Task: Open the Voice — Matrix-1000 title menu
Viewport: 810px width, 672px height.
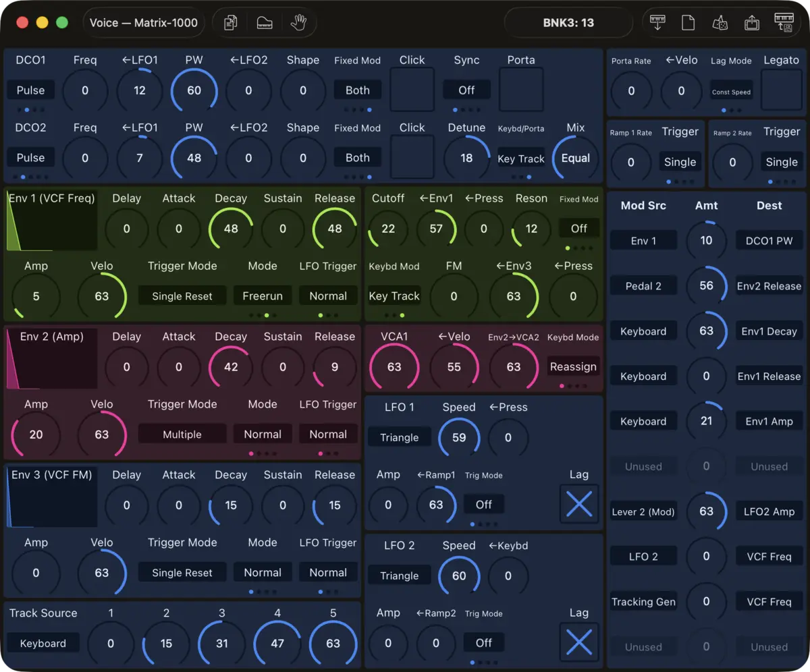Action: [144, 23]
